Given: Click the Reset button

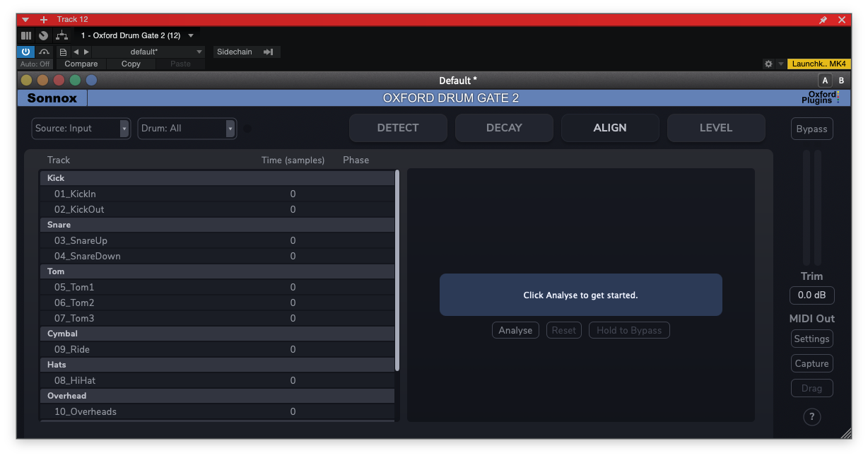Looking at the screenshot, I should [x=564, y=330].
